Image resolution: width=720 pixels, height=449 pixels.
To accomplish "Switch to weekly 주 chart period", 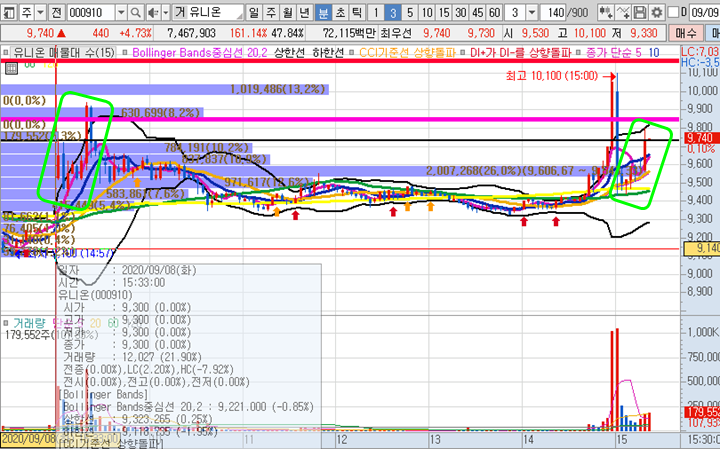I will pos(271,12).
